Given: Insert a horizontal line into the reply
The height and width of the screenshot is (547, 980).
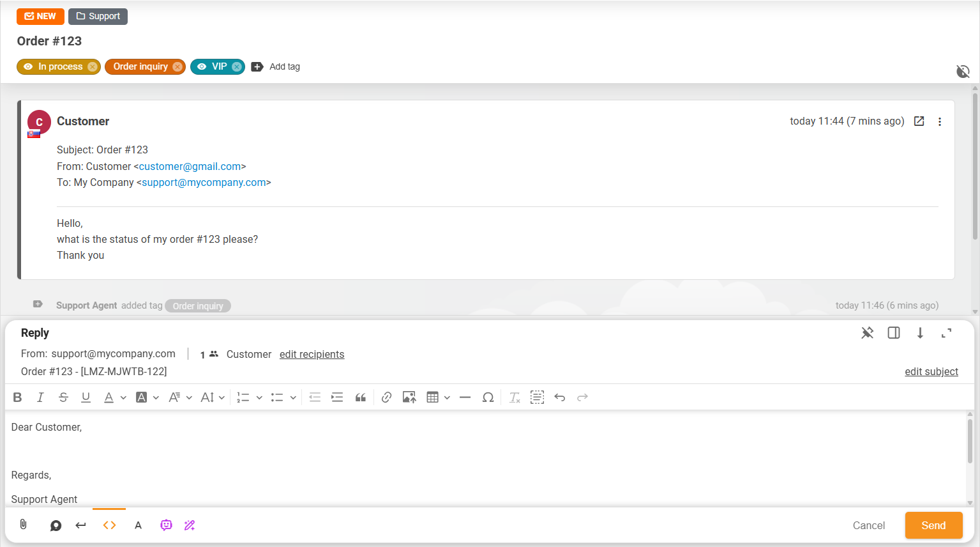Looking at the screenshot, I should [465, 397].
